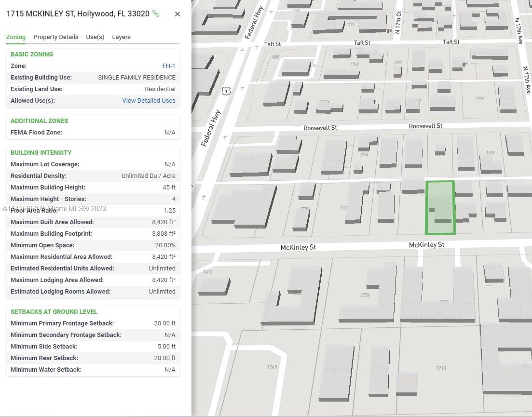Select parcel 1749 on the map
The height and width of the screenshot is (417, 532).
[272, 367]
